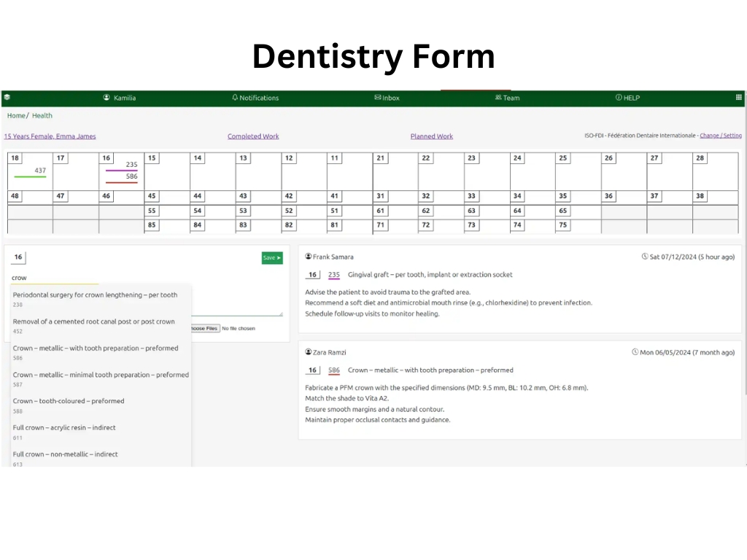Click code 437 on tooth 18
Image resolution: width=747 pixels, height=560 pixels.
click(40, 170)
